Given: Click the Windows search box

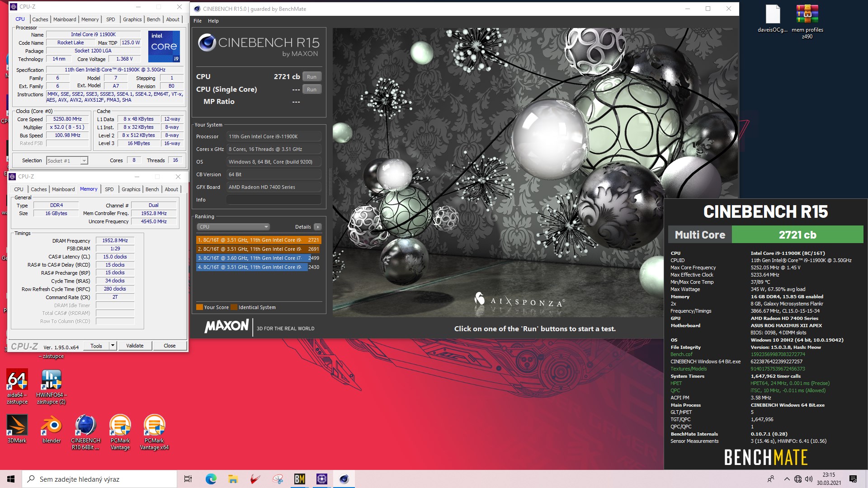Looking at the screenshot, I should [x=99, y=479].
